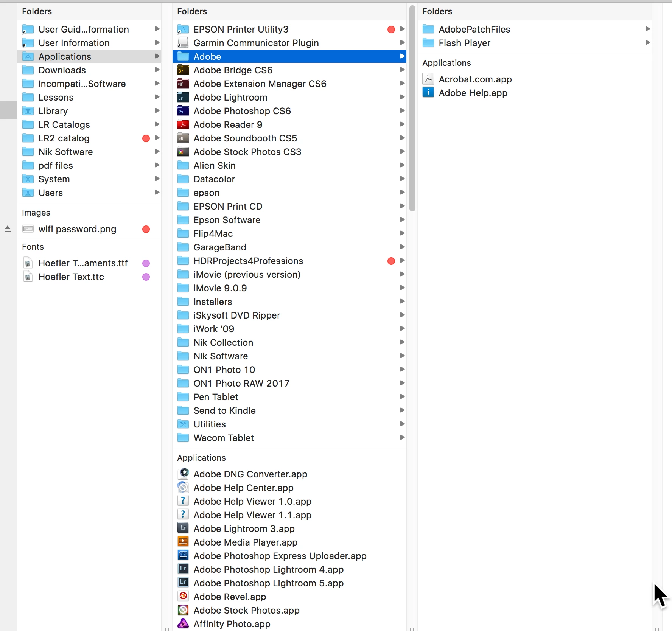The height and width of the screenshot is (631, 672).
Task: Click the resize handle below middle column
Action: click(x=412, y=629)
